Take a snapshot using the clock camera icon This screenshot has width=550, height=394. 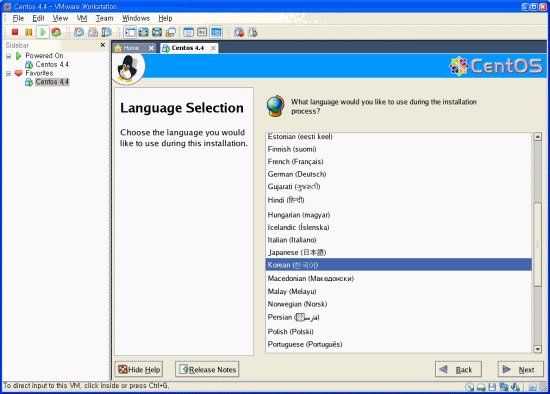[79, 32]
